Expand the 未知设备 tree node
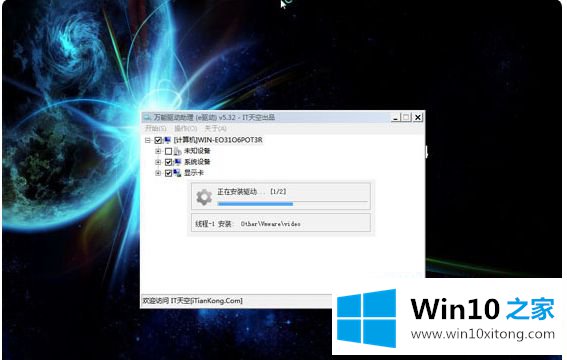 tap(158, 151)
